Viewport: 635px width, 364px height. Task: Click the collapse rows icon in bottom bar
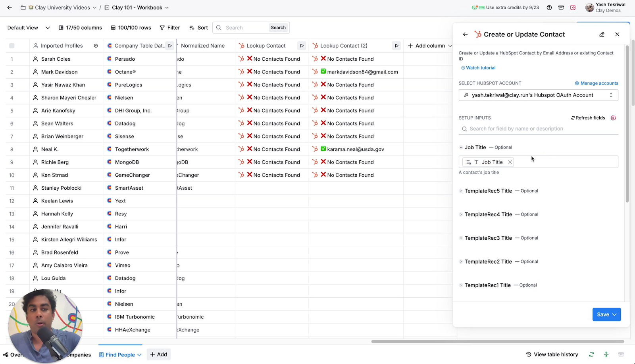tap(606, 354)
